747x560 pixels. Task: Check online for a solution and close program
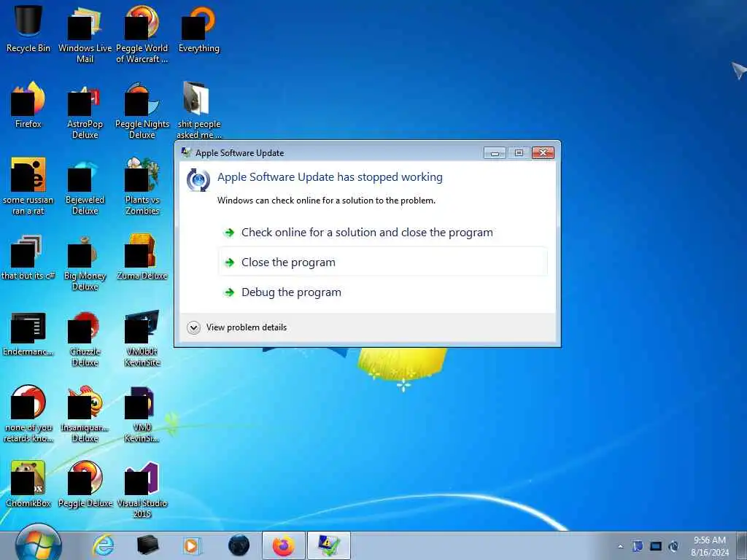383,233
